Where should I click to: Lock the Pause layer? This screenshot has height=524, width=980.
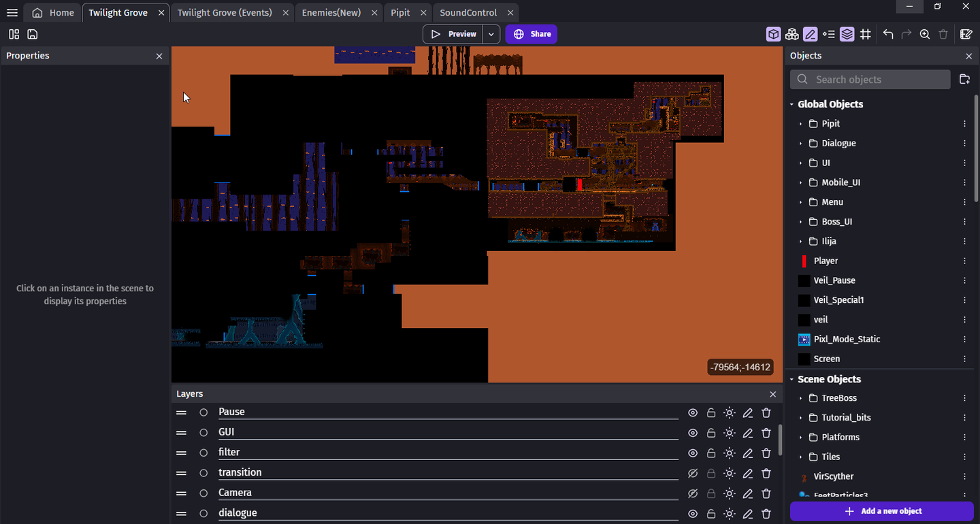click(711, 412)
